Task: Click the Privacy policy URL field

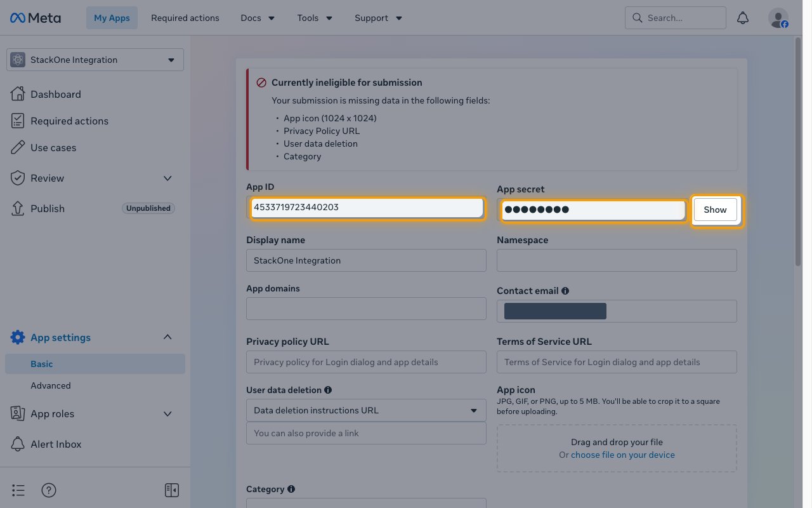Action: [x=366, y=362]
